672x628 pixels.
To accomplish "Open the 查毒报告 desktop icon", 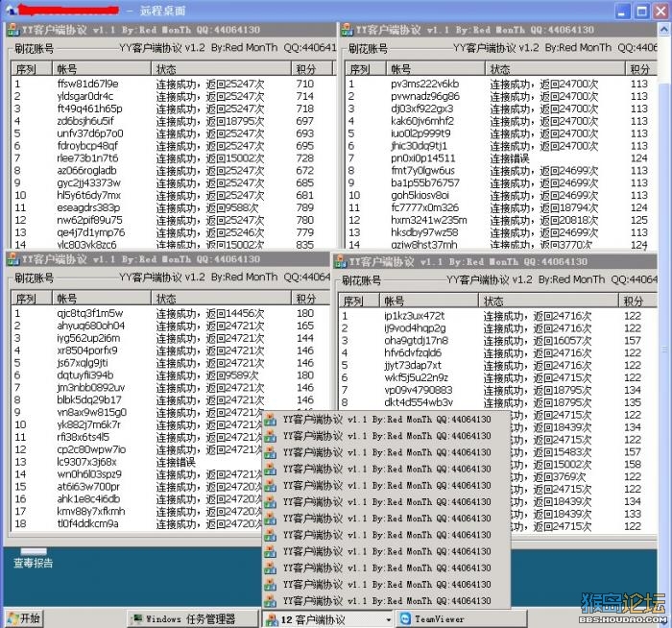I will [x=33, y=558].
